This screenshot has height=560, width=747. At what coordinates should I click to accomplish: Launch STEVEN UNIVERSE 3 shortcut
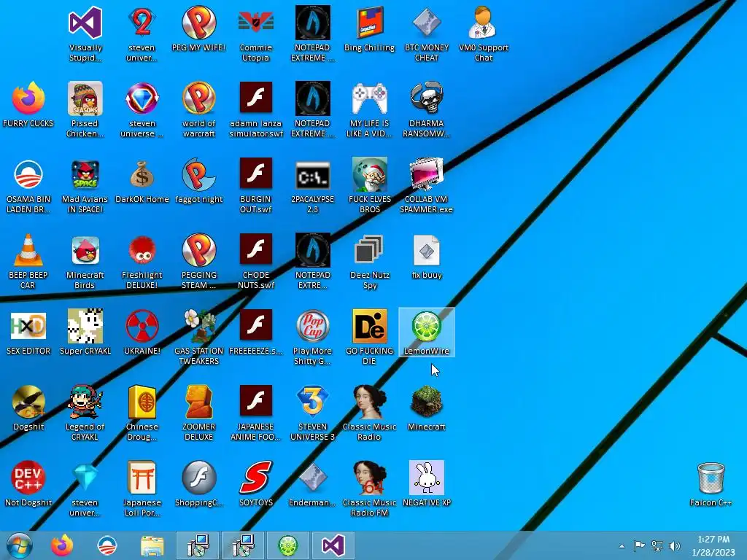click(312, 413)
